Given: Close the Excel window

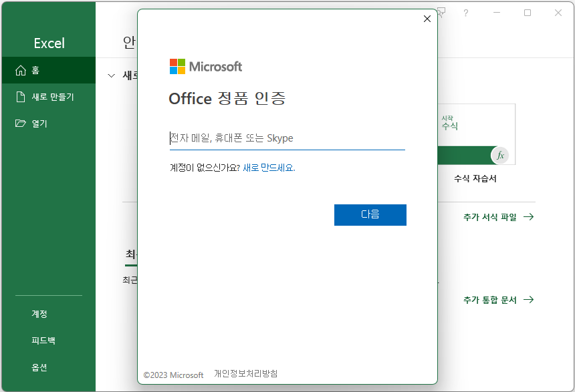Looking at the screenshot, I should (x=558, y=13).
